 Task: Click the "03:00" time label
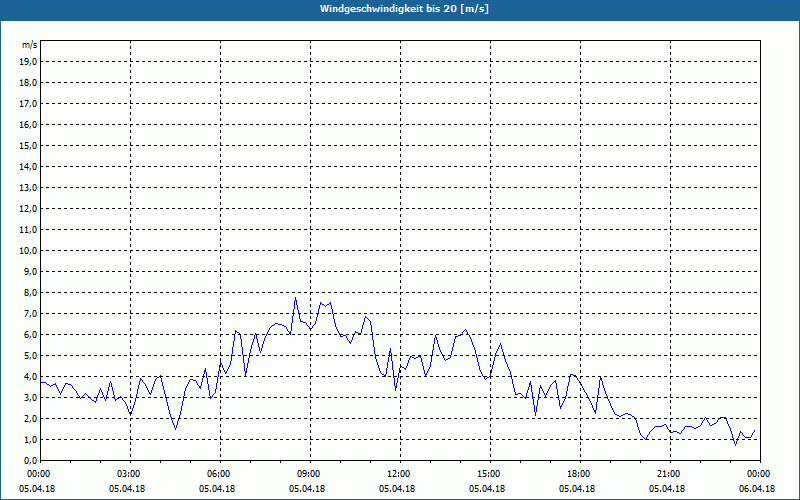(128, 474)
